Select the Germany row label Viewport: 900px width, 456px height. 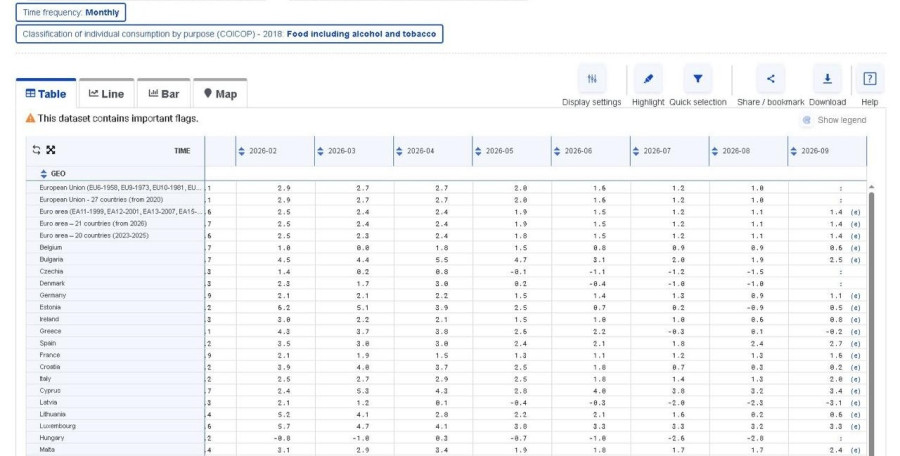tap(53, 295)
